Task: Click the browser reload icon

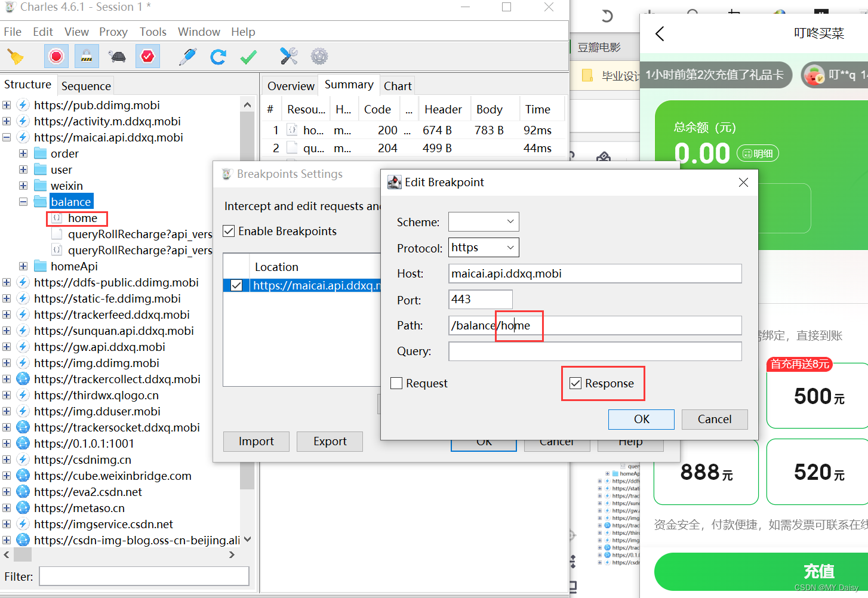Action: 607,16
